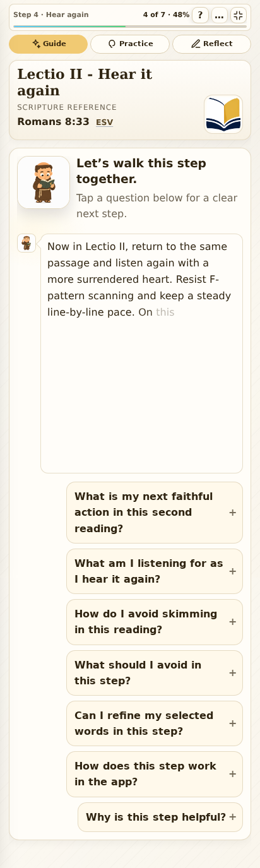
Task: Open the ESV translation link
Action: point(105,122)
